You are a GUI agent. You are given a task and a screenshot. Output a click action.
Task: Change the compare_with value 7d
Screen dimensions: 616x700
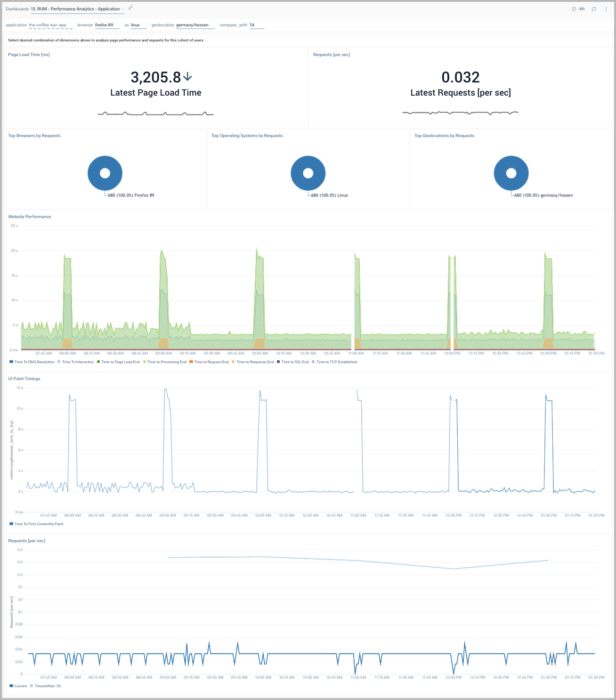[257, 25]
